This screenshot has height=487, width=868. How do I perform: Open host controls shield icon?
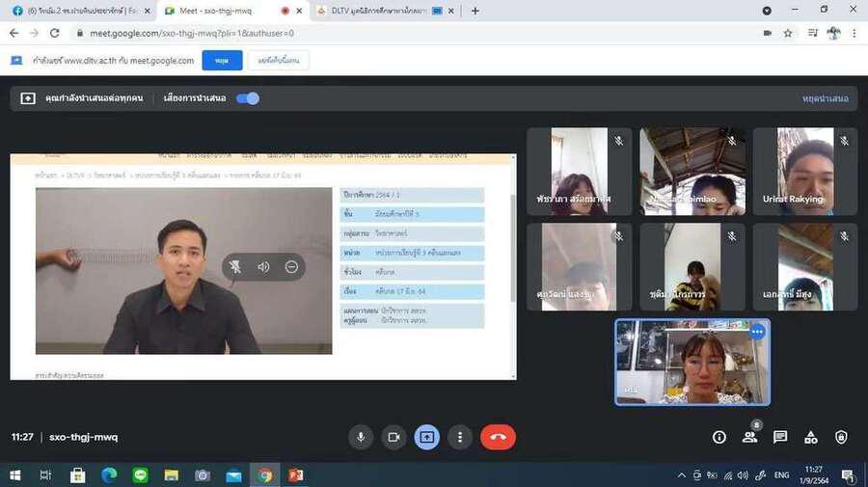[841, 437]
